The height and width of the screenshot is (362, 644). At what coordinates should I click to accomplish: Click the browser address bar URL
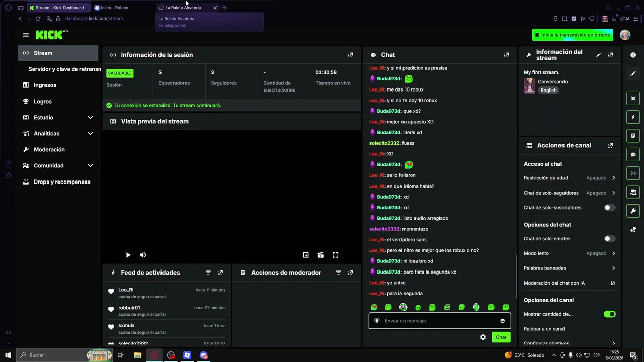point(94,19)
